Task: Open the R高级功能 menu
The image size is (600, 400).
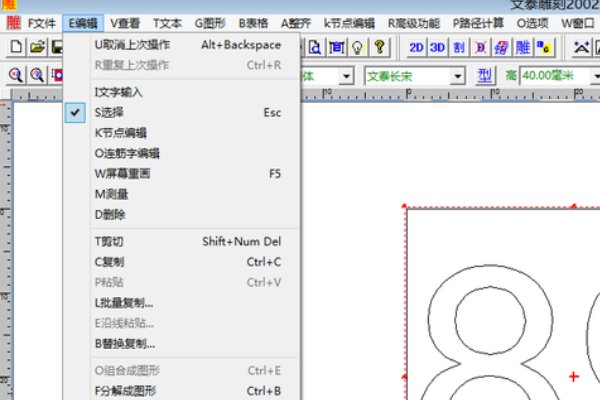Action: 414,23
